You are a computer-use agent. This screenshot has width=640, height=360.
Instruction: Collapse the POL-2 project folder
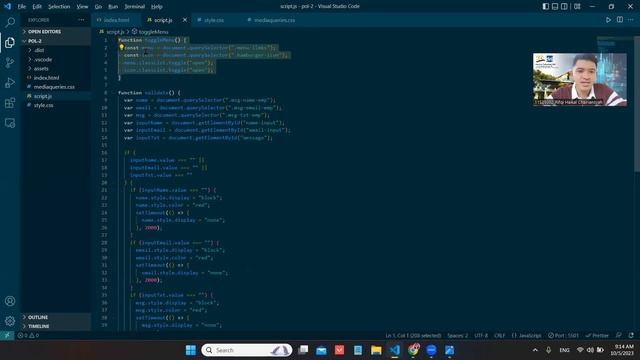tap(56, 41)
